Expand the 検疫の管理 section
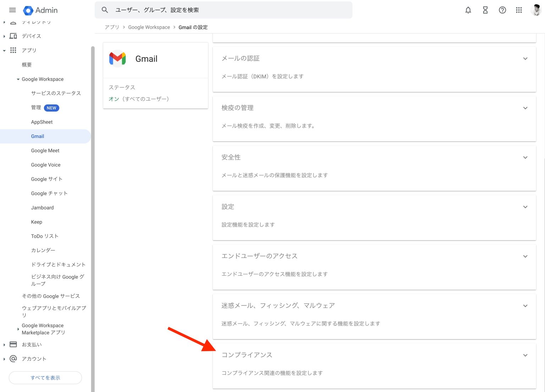 525,108
